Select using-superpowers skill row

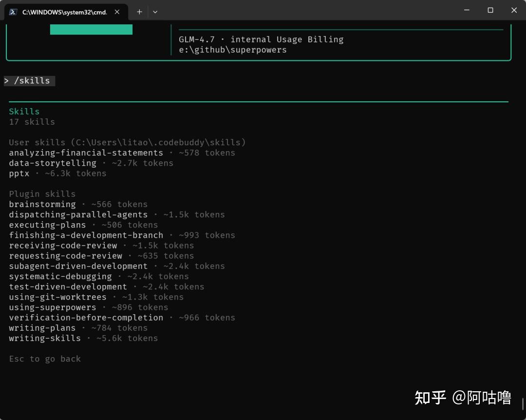coord(89,307)
